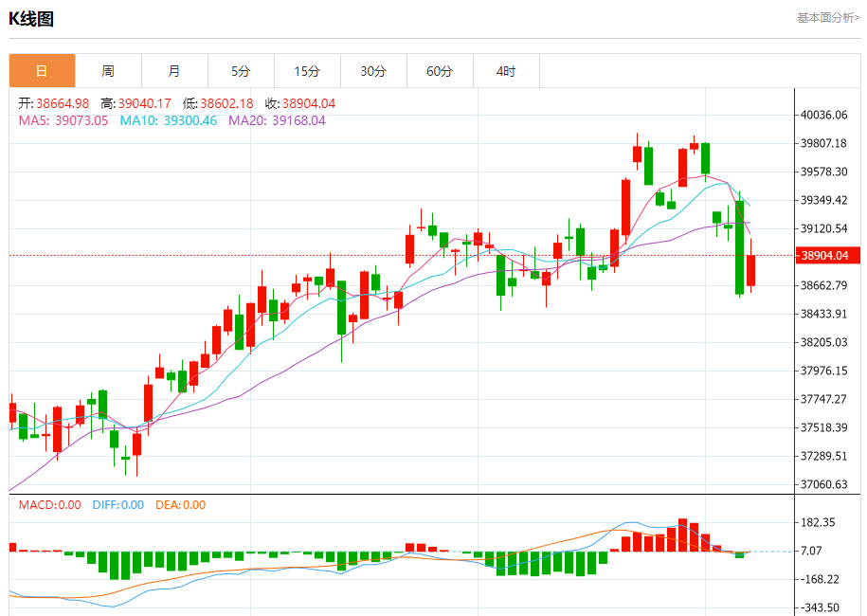Click the tallest red MACD histogram bar
The height and width of the screenshot is (616, 867).
682,535
